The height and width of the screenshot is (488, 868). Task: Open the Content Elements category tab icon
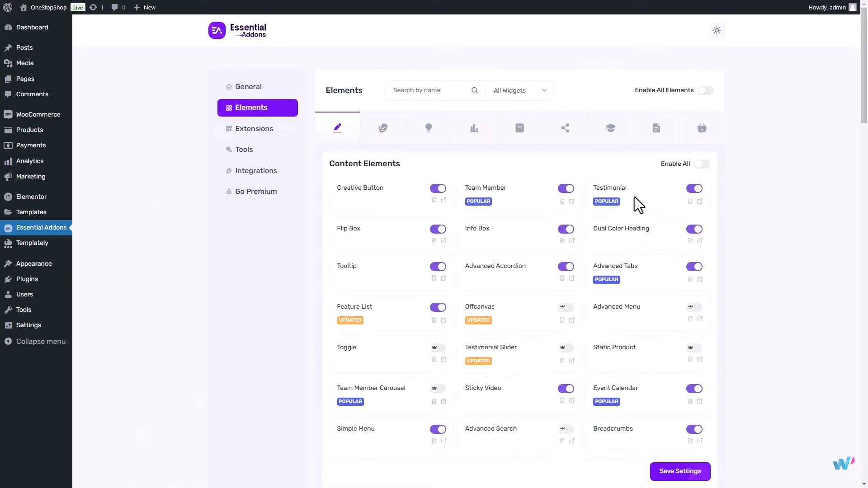(337, 127)
